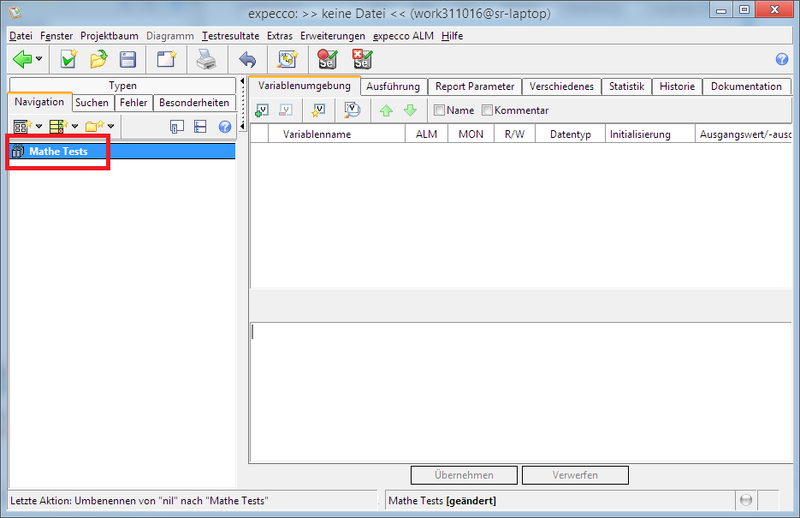Switch to the Ausführung tab
This screenshot has height=518, width=800.
pyautogui.click(x=393, y=86)
